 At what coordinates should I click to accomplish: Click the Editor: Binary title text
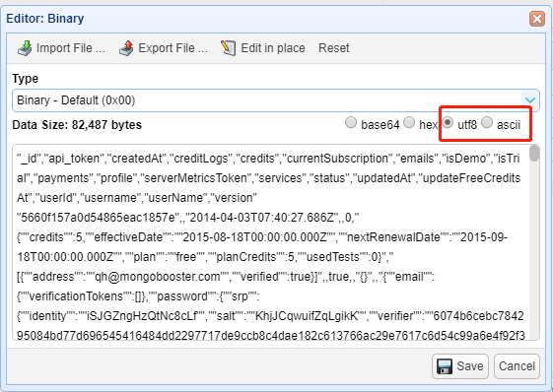tap(45, 19)
